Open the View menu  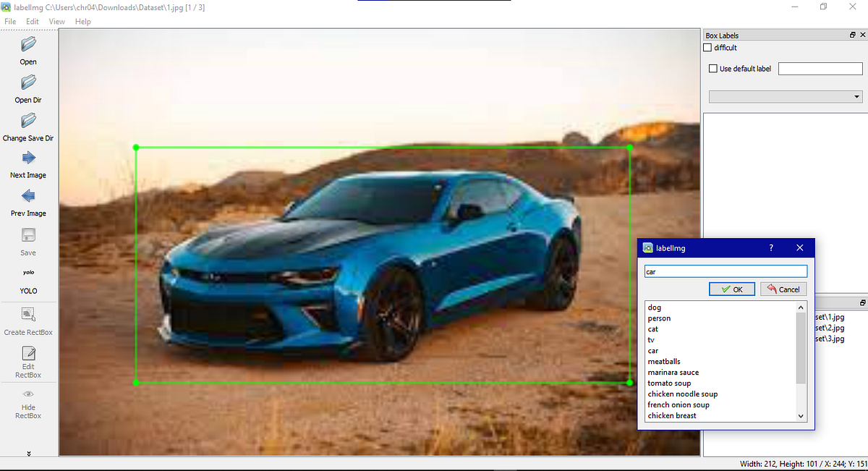click(x=56, y=21)
